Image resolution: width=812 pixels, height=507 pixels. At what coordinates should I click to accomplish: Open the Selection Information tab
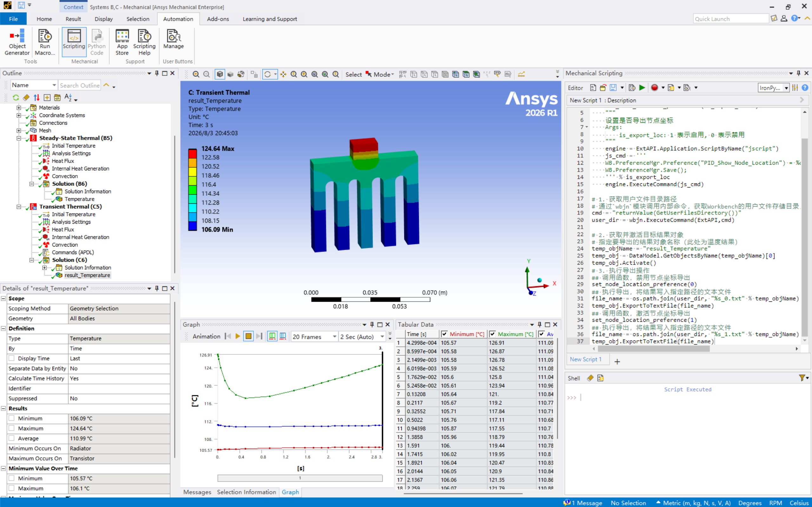tap(247, 492)
